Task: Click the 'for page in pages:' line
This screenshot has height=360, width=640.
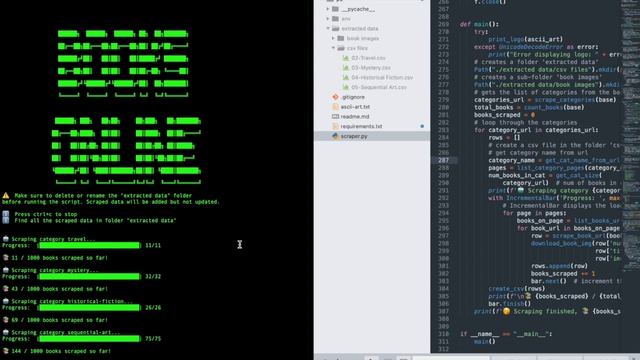Action: click(534, 213)
